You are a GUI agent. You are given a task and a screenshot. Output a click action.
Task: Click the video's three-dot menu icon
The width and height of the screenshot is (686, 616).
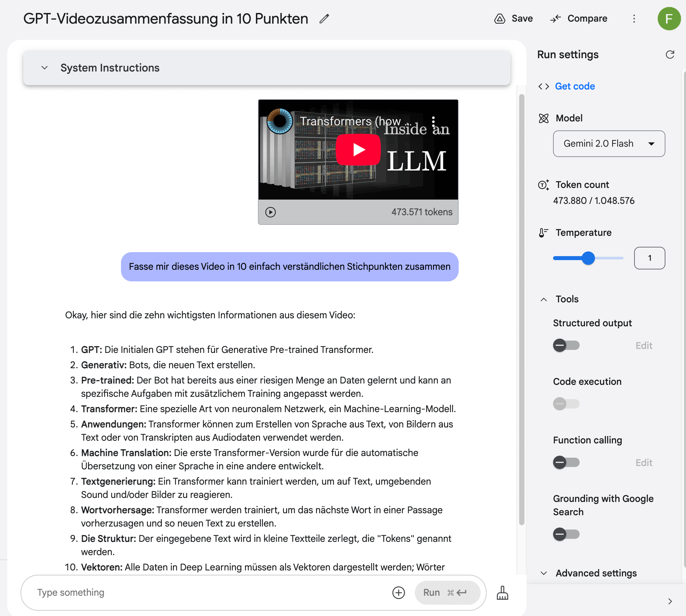tap(433, 121)
